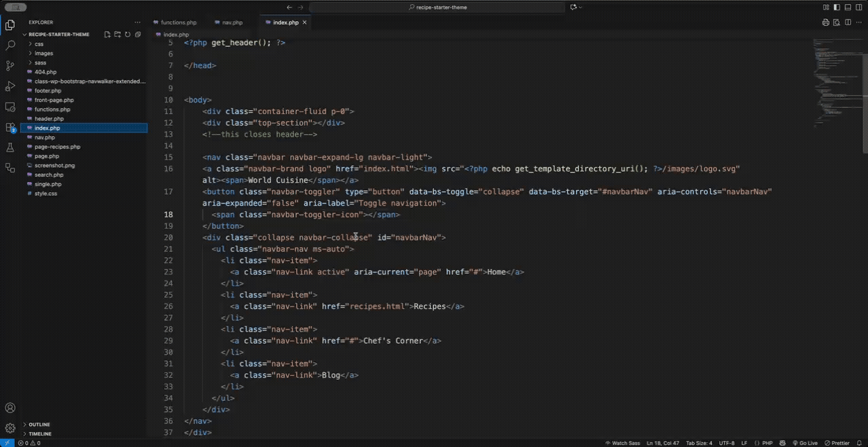Viewport: 868px width, 447px height.
Task: Click errors and warnings count in status bar
Action: pos(29,443)
